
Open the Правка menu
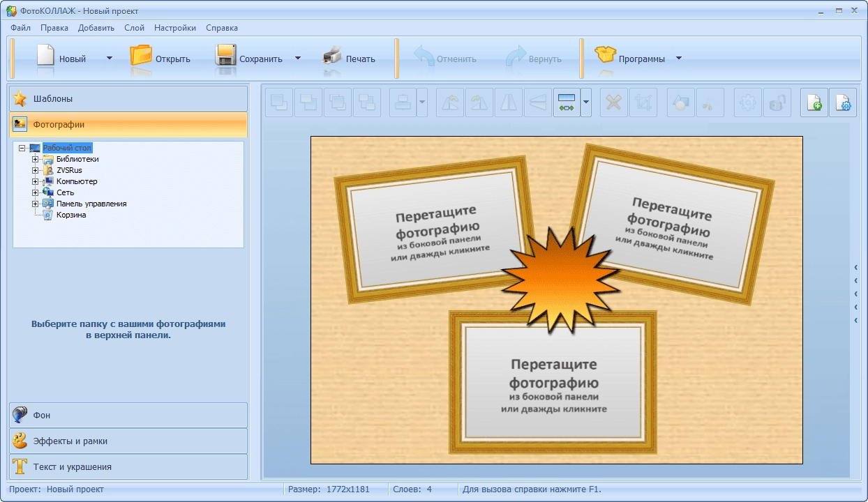54,28
